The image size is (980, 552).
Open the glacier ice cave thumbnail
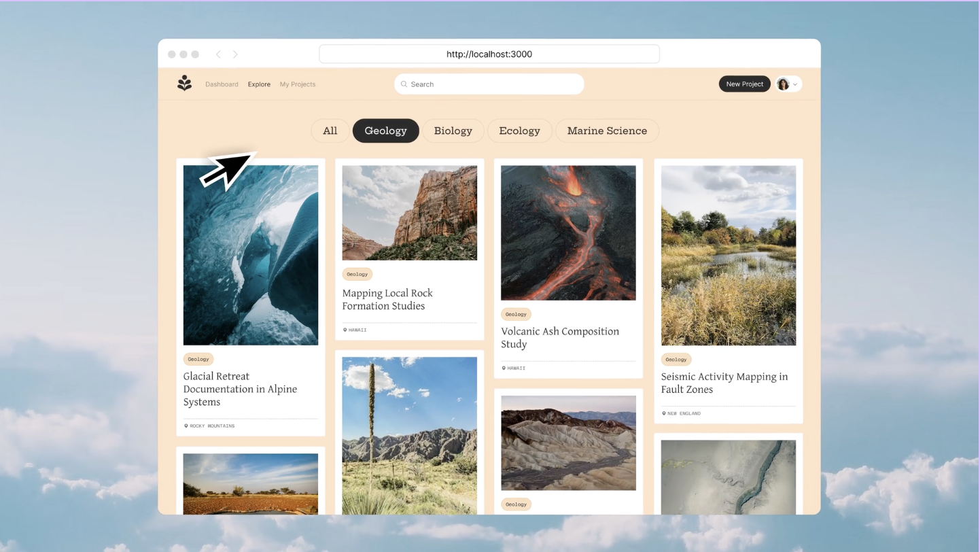point(251,255)
